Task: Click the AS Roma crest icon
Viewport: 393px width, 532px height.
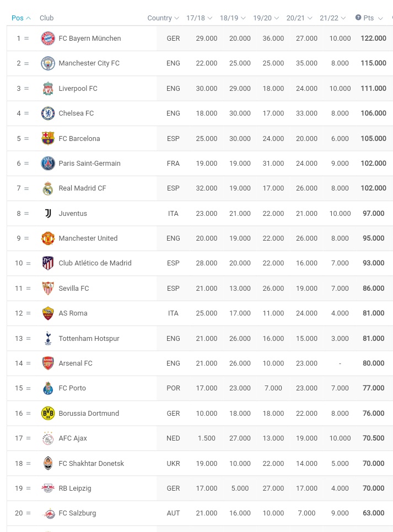Action: [x=48, y=313]
